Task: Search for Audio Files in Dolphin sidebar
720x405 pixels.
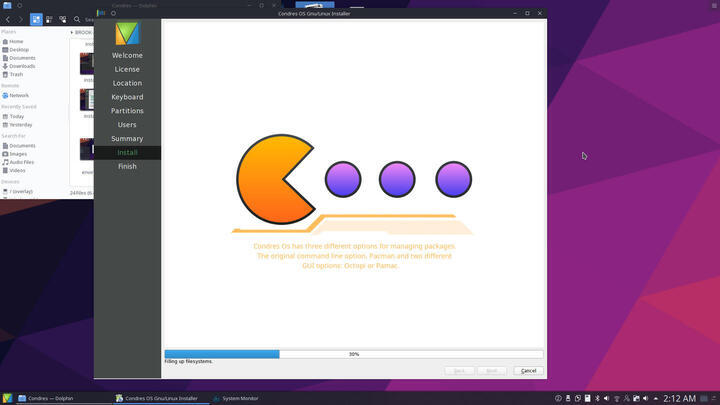Action: [x=18, y=163]
